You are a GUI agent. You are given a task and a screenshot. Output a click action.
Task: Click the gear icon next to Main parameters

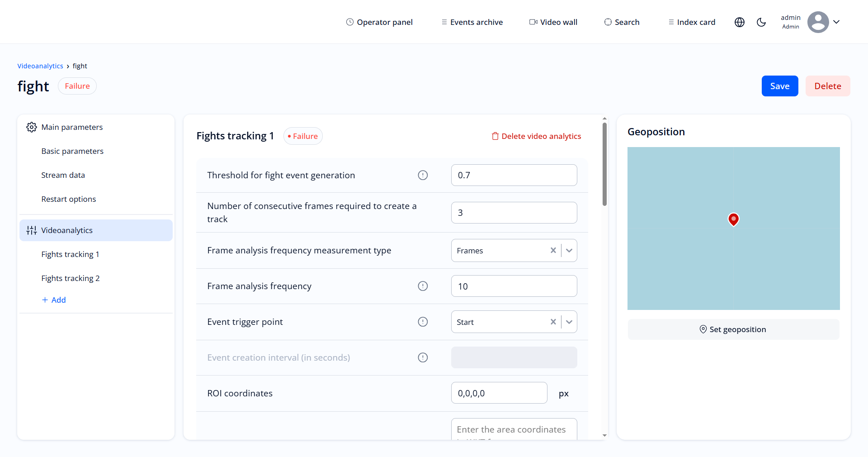click(31, 127)
